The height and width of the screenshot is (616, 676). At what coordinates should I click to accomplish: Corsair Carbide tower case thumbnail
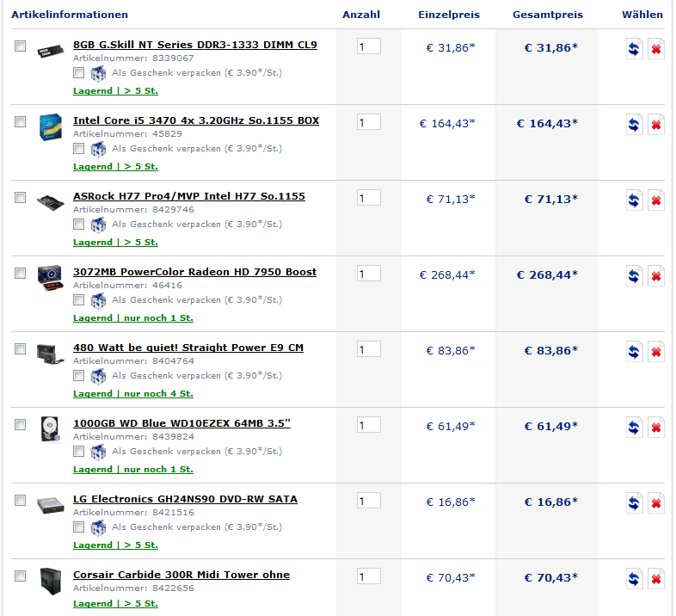point(51,581)
